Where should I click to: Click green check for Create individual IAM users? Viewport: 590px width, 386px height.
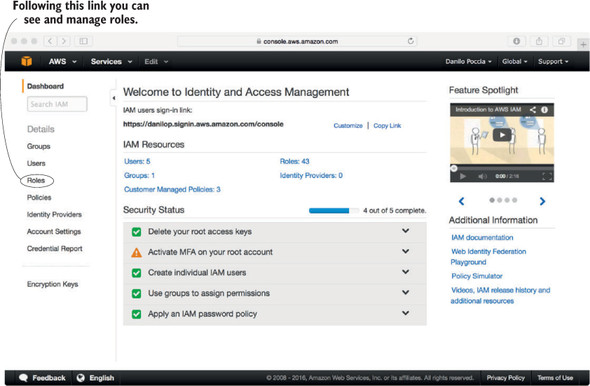point(136,273)
